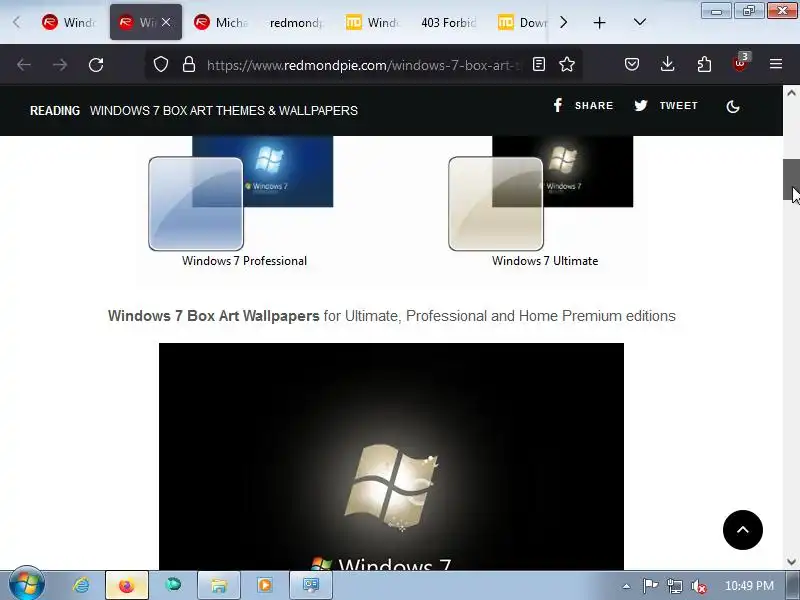Switch to the 'Dow' tab

[521, 22]
